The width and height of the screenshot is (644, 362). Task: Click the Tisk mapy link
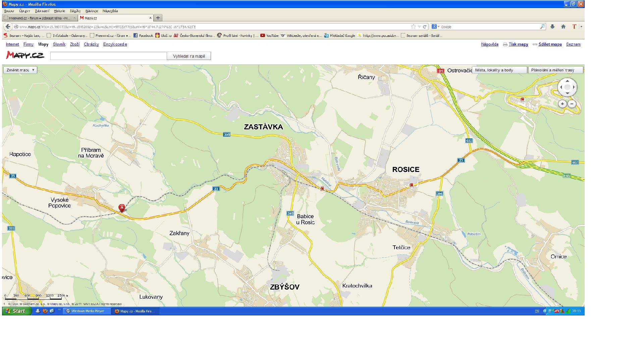pyautogui.click(x=518, y=44)
